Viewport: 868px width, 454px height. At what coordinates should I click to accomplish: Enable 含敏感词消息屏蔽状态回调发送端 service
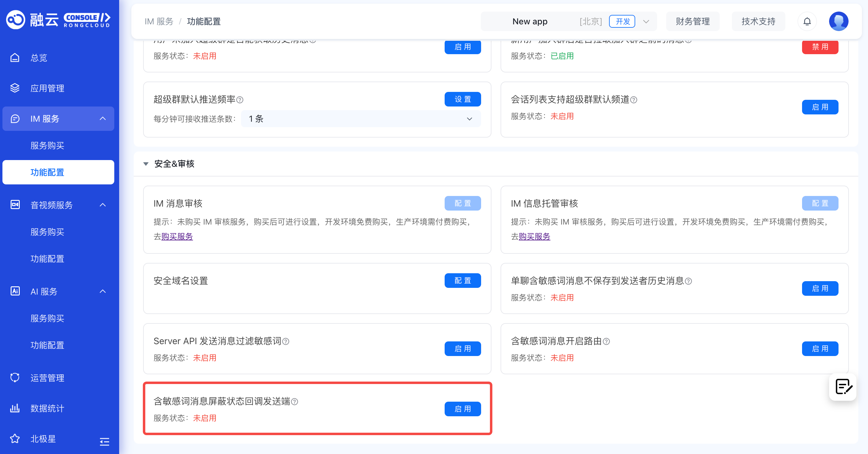coord(462,409)
